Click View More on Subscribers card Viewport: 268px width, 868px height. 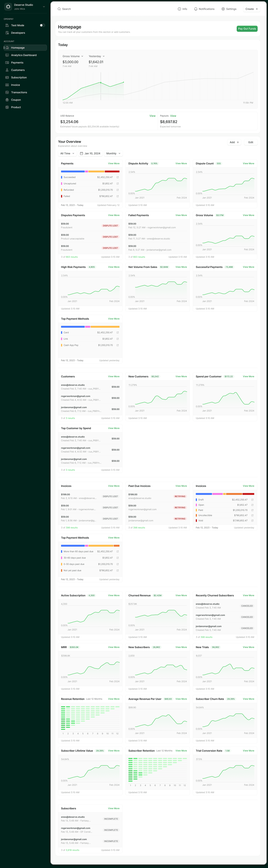pyautogui.click(x=114, y=808)
